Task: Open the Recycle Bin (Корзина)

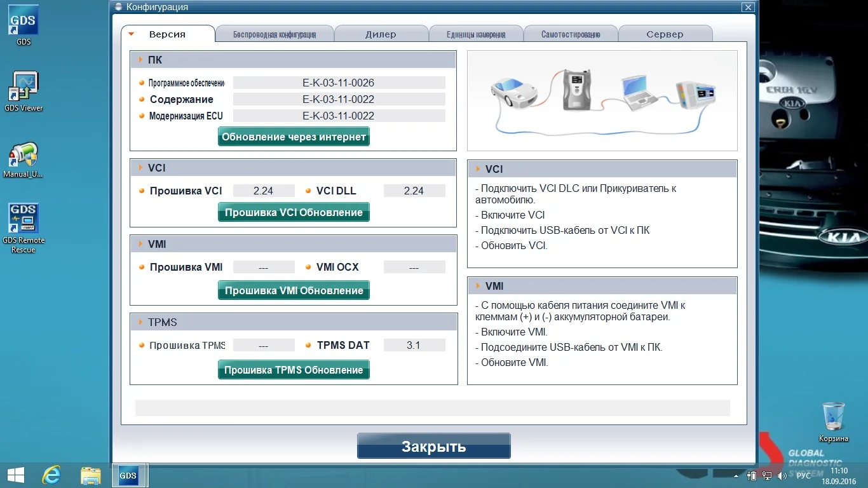Action: pyautogui.click(x=833, y=421)
